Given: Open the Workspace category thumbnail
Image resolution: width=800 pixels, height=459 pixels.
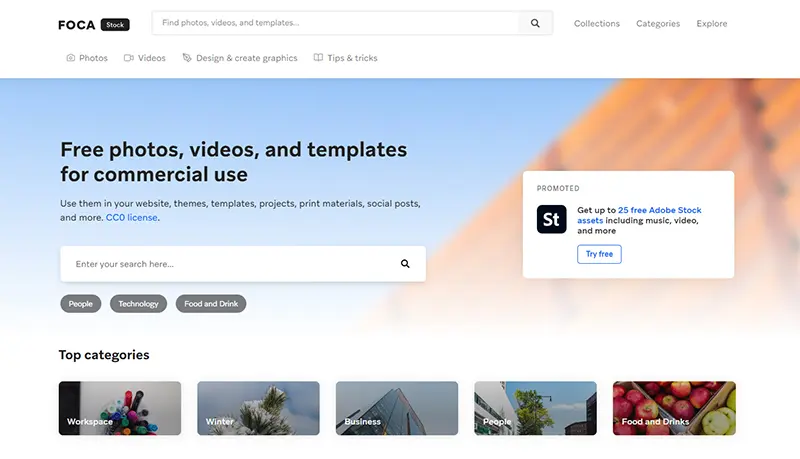Looking at the screenshot, I should pyautogui.click(x=120, y=408).
